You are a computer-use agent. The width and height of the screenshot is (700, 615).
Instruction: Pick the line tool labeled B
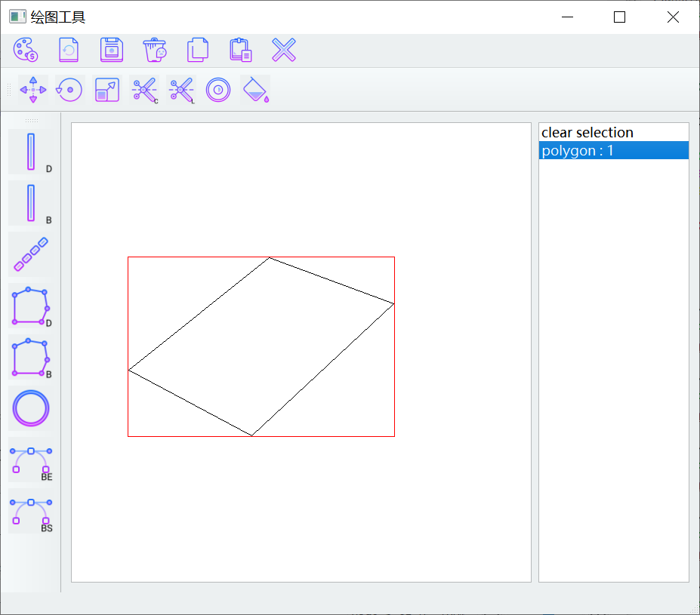[x=31, y=203]
